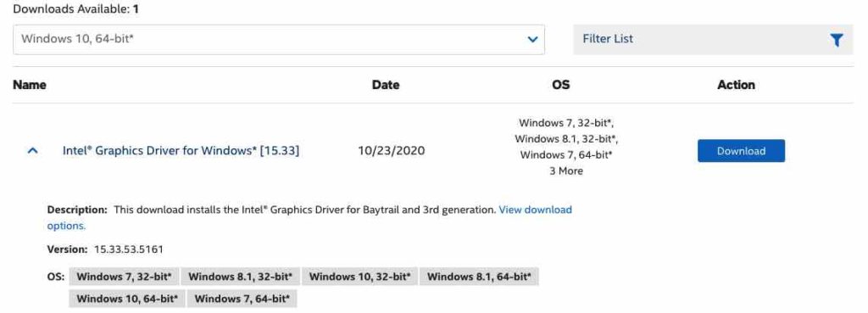Select the Windows 7, 64-bit OS tag
Image resolution: width=868 pixels, height=313 pixels.
point(242,299)
